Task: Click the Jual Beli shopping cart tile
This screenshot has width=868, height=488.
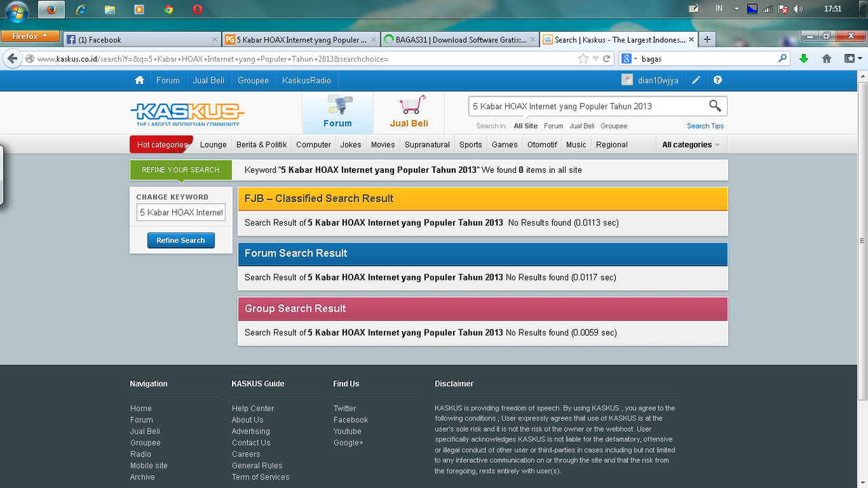Action: click(x=409, y=113)
